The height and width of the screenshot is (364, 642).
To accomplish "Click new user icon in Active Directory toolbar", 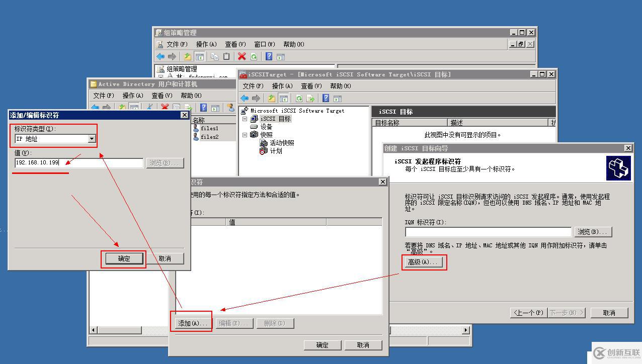I will click(230, 107).
